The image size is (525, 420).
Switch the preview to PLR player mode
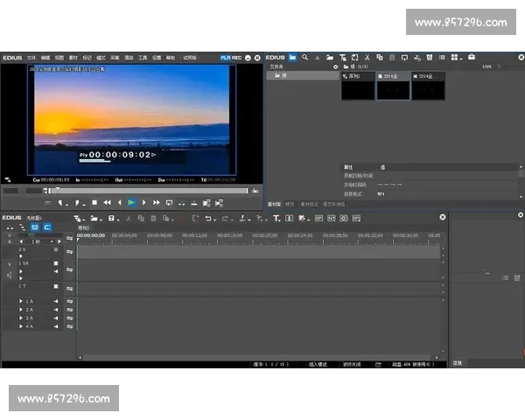click(225, 57)
